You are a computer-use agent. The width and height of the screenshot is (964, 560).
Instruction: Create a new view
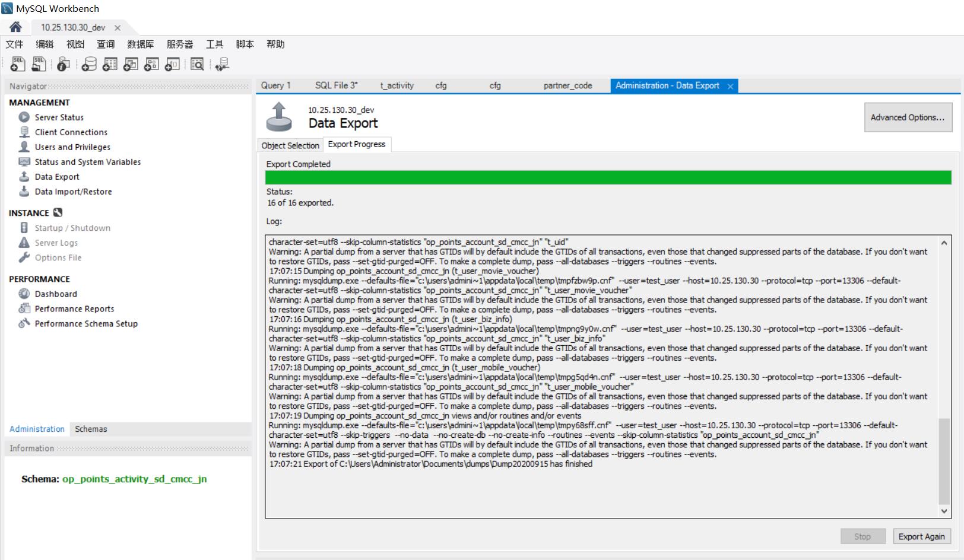pyautogui.click(x=129, y=64)
